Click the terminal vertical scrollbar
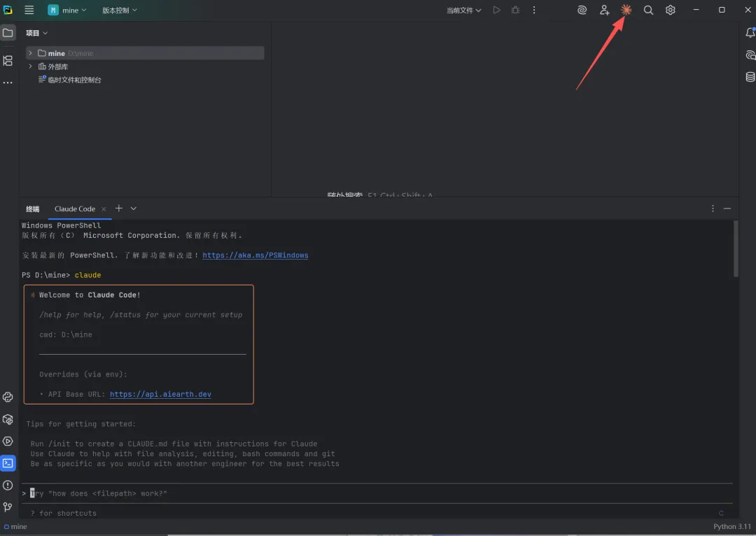Image resolution: width=756 pixels, height=536 pixels. click(x=736, y=248)
